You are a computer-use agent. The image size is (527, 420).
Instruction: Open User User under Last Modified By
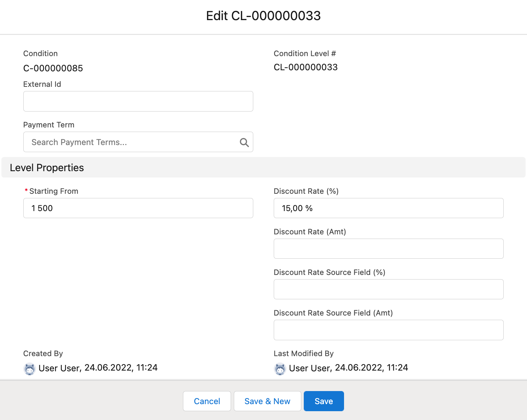click(310, 368)
